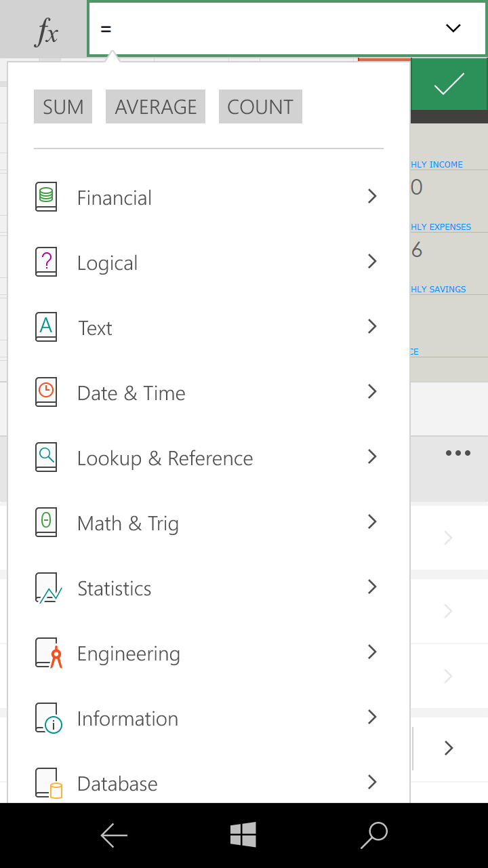Click the Math & Trig book icon

click(46, 522)
